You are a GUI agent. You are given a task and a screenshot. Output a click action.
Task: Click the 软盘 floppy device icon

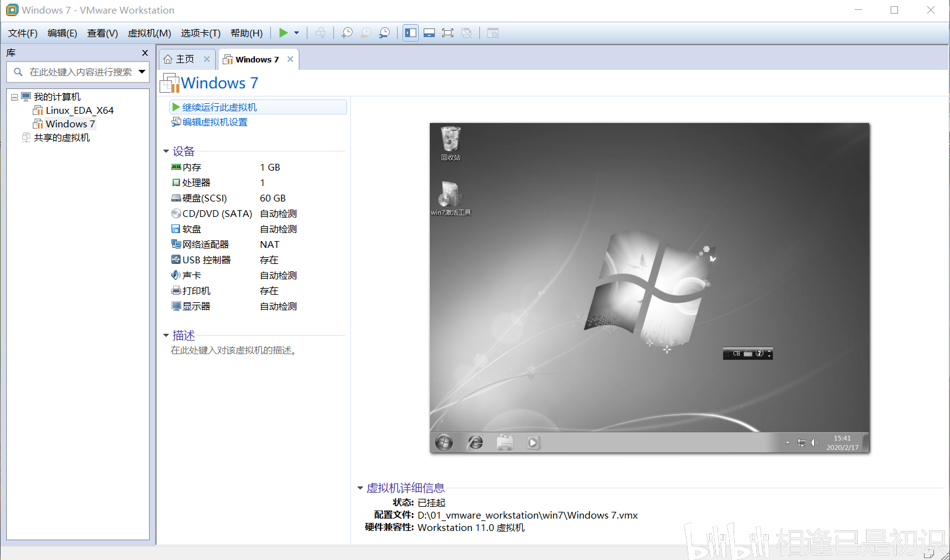pos(176,229)
